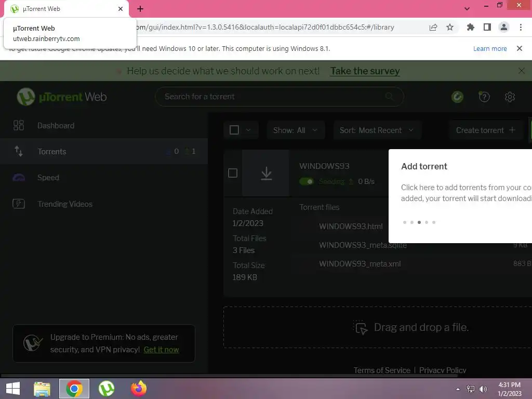The image size is (532, 399).
Task: Open File Explorer from taskbar
Action: [x=42, y=389]
